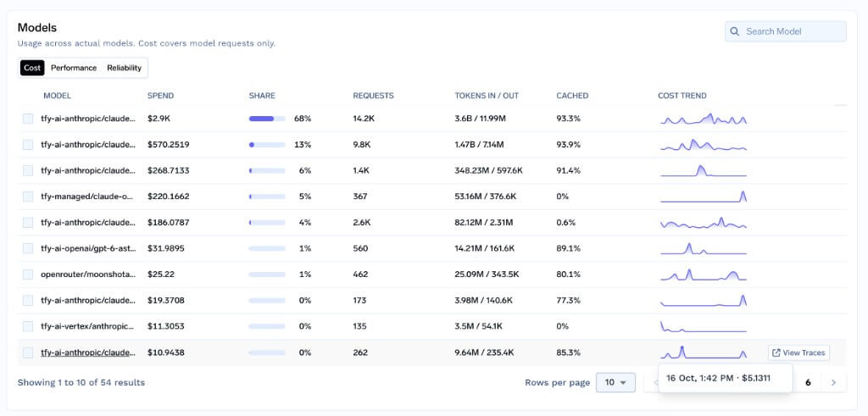The height and width of the screenshot is (416, 868).
Task: Open the openrouter/moonshota... model name
Action: point(88,275)
